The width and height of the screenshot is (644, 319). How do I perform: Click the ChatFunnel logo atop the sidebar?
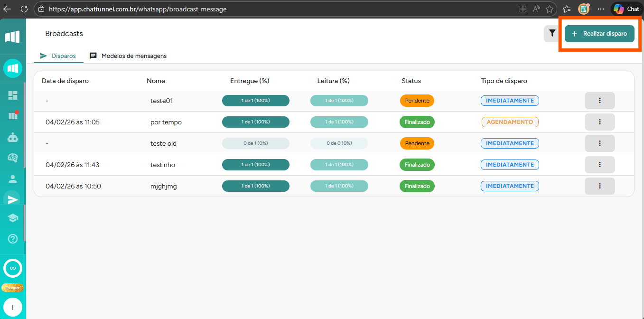click(12, 37)
